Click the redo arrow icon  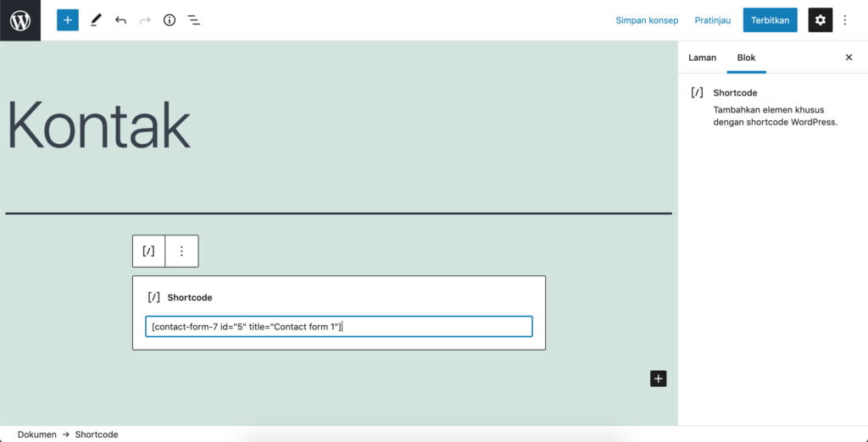(145, 20)
